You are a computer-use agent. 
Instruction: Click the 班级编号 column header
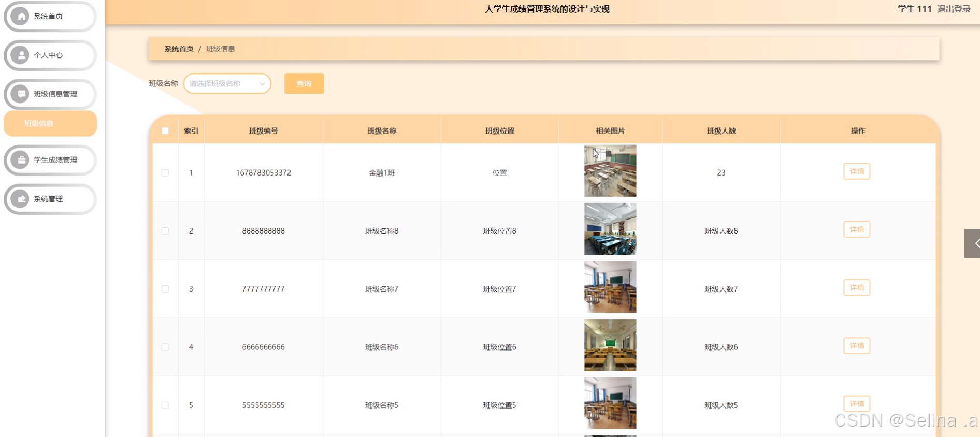click(x=264, y=131)
